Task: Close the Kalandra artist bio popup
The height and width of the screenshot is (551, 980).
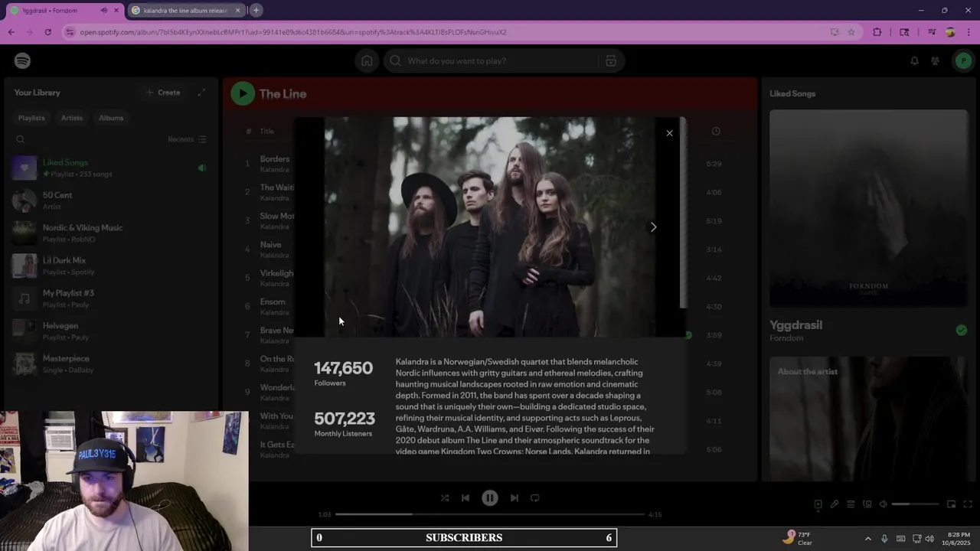Action: pos(669,133)
